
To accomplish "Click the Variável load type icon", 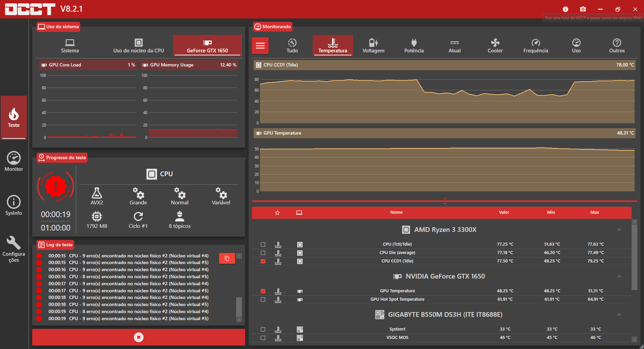I will coord(221,193).
